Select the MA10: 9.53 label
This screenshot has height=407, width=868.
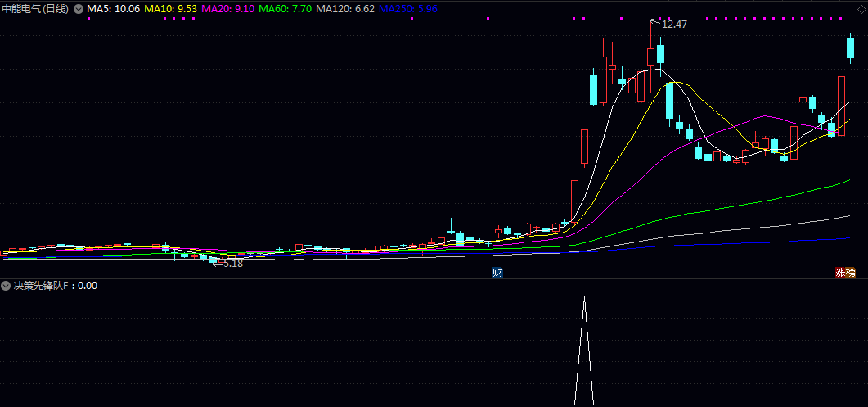point(170,9)
